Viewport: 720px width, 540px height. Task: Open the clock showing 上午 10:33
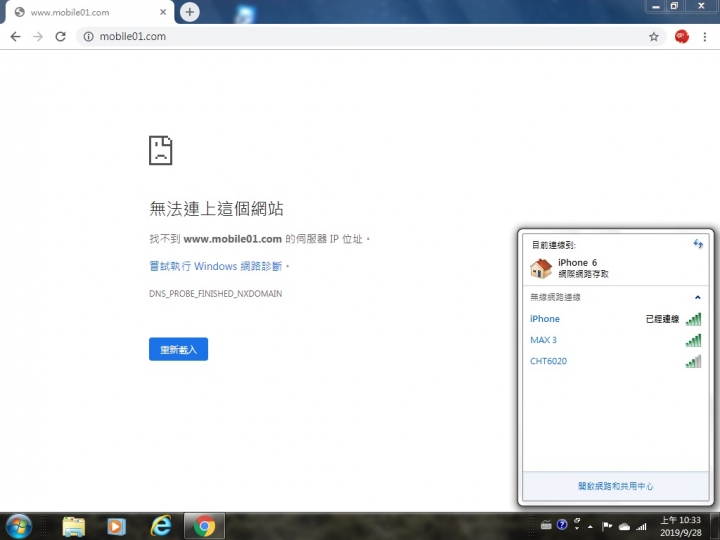[681, 526]
